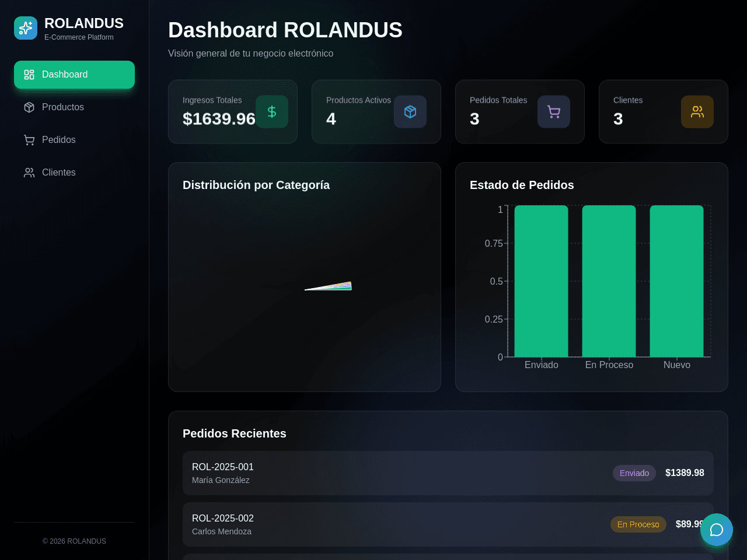
Task: Open the Dashboard menu item
Action: coord(74,75)
